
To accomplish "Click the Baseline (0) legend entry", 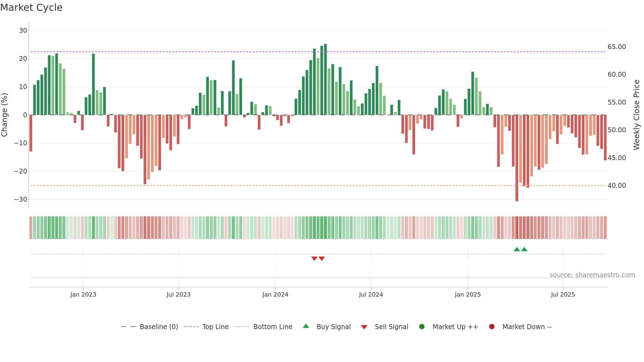I will [x=149, y=327].
